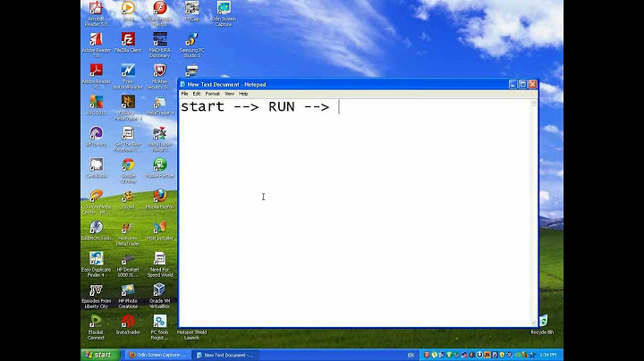Viewport: 644px width, 361px height.
Task: Click the MSN Installer desktop icon
Action: 160,231
